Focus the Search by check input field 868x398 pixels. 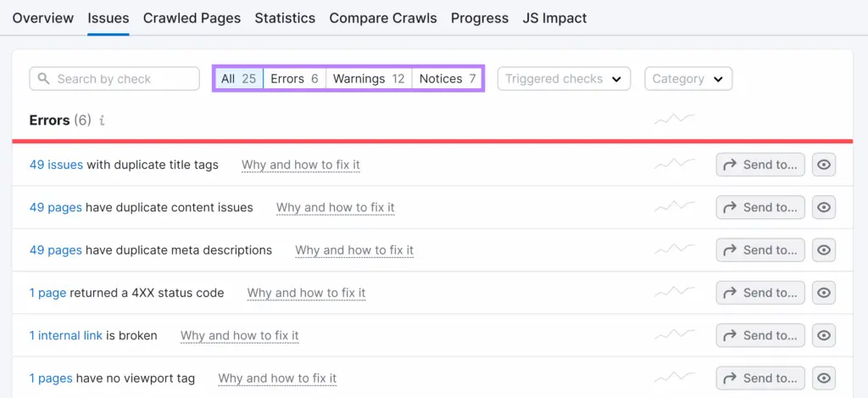[123, 79]
